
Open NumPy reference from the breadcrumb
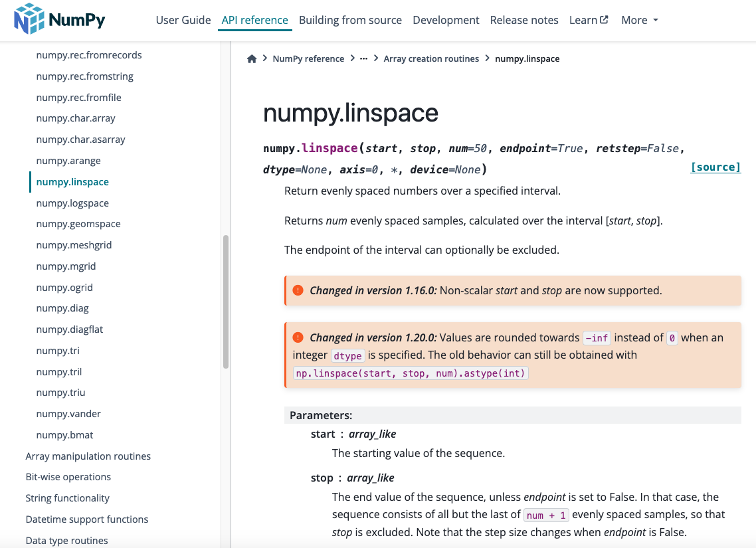click(x=308, y=58)
